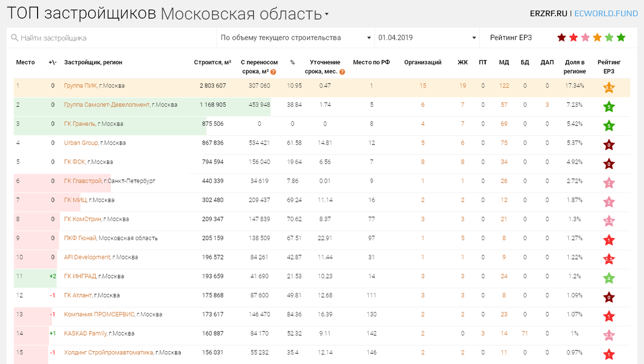The width and height of the screenshot is (644, 364).
Task: Open the ГК МИЦ developer link
Action: 75,200
